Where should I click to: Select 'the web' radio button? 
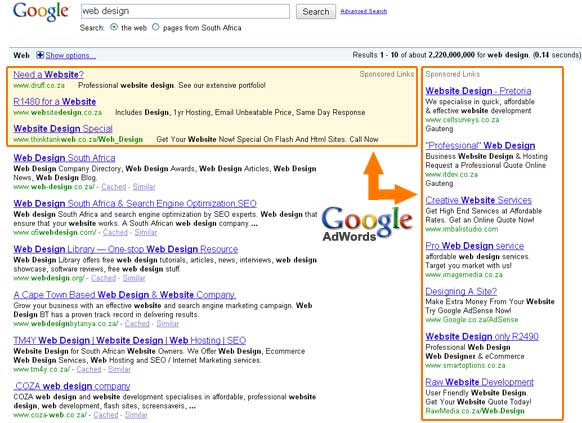[x=114, y=27]
